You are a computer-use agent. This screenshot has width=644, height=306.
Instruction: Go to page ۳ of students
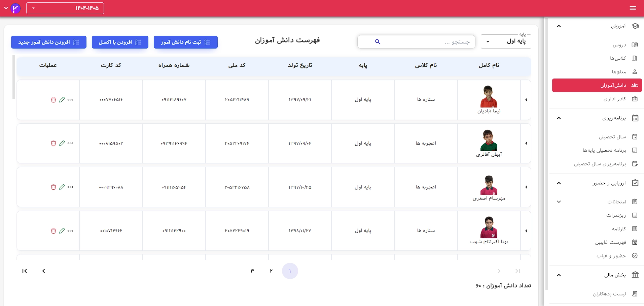[x=252, y=271]
